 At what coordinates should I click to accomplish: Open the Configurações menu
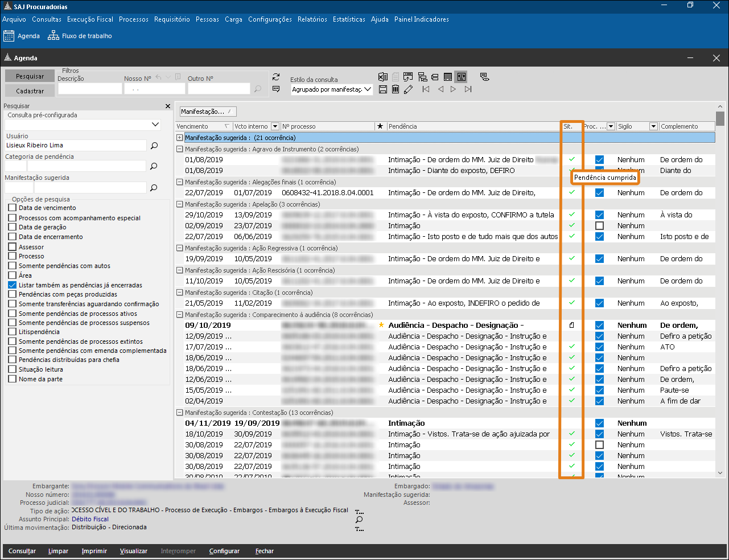point(270,19)
